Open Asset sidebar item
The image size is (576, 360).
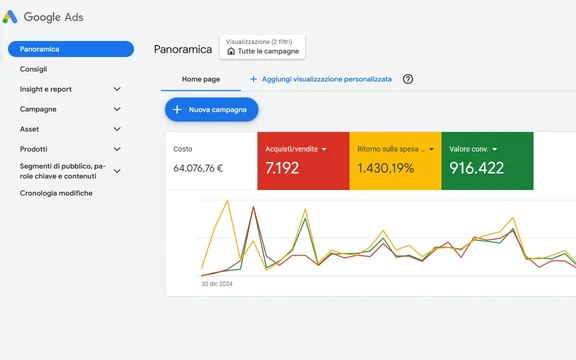click(x=29, y=129)
